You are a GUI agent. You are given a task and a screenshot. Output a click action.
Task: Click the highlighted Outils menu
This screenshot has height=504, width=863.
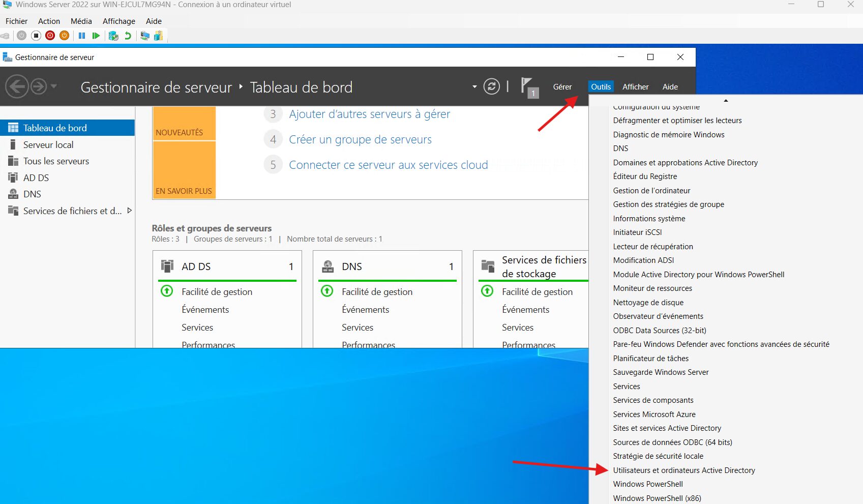click(x=601, y=86)
